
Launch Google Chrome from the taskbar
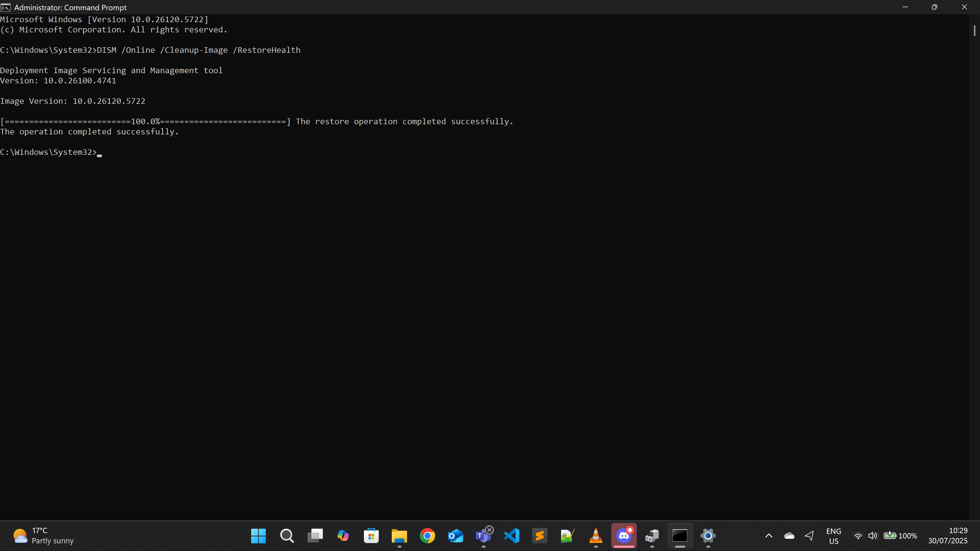[427, 536]
